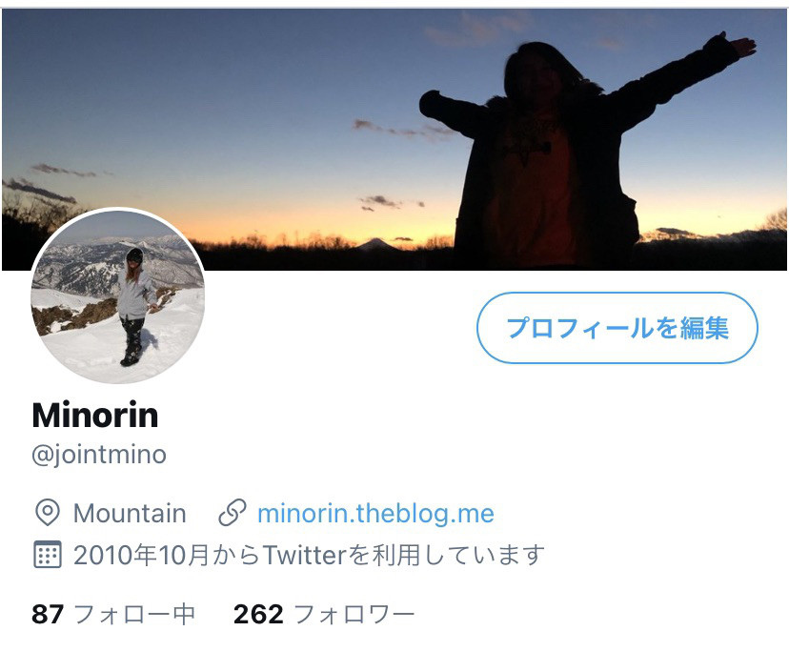This screenshot has height=672, width=789.
Task: Click the プロフィールを編集 button
Action: click(617, 328)
